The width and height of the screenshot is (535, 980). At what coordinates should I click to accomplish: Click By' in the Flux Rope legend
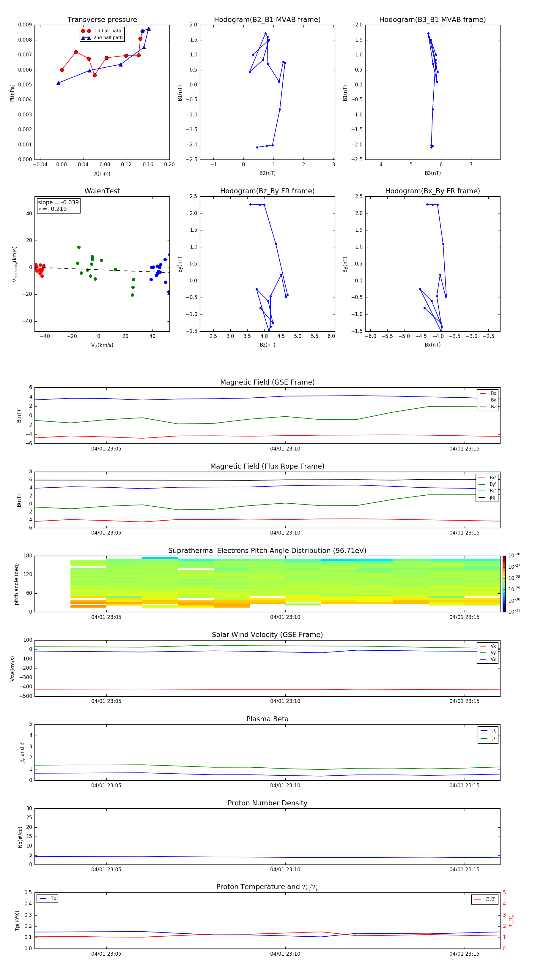[x=487, y=484]
